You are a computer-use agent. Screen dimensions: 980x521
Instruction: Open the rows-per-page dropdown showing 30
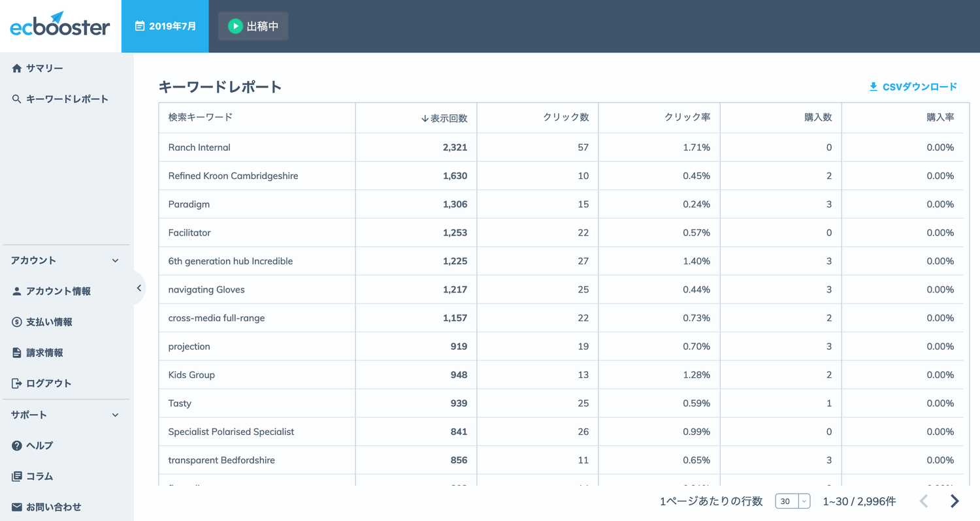(792, 501)
